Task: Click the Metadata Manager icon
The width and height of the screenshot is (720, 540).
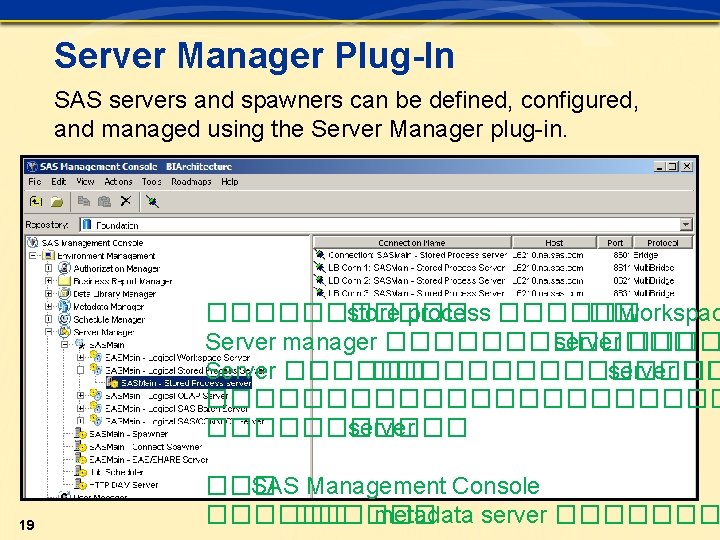Action: (64, 306)
